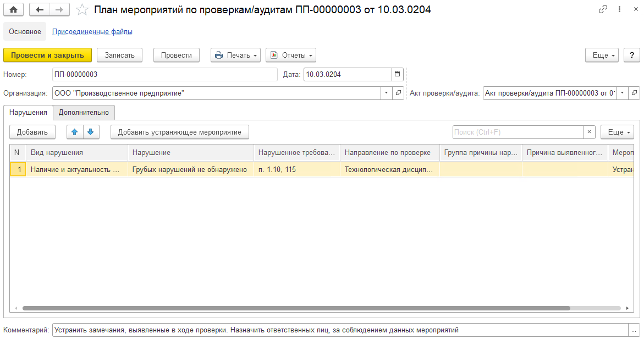The width and height of the screenshot is (644, 339).
Task: Open the Присоединенные файлы link
Action: [92, 32]
